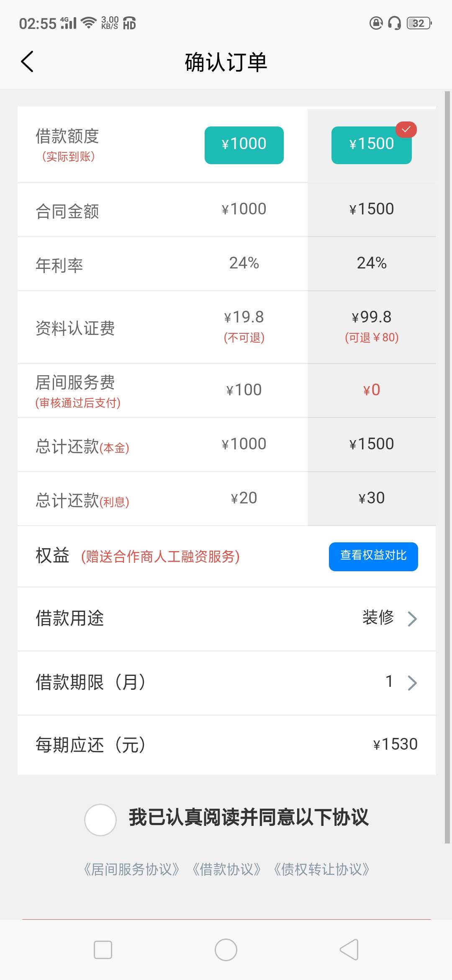Open loan purpose selector chevron next to 装修
Image resolution: width=452 pixels, height=980 pixels.
[412, 619]
